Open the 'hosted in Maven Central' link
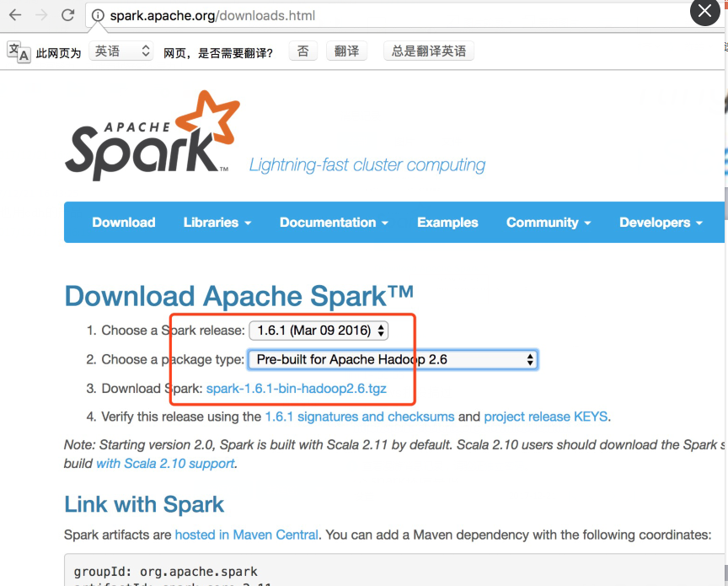Viewport: 728px width, 586px height. coord(247,535)
